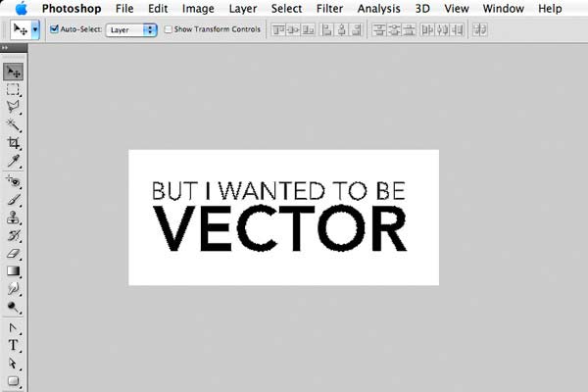
Task: Click the "BUT I WANTED TO BE" text
Action: [278, 190]
